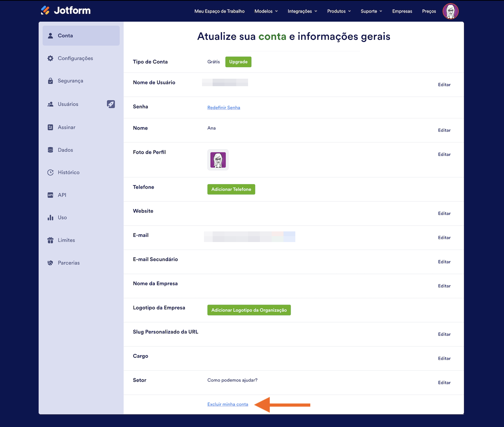Select the Assinar sidebar tab
504x427 pixels.
[81, 127]
